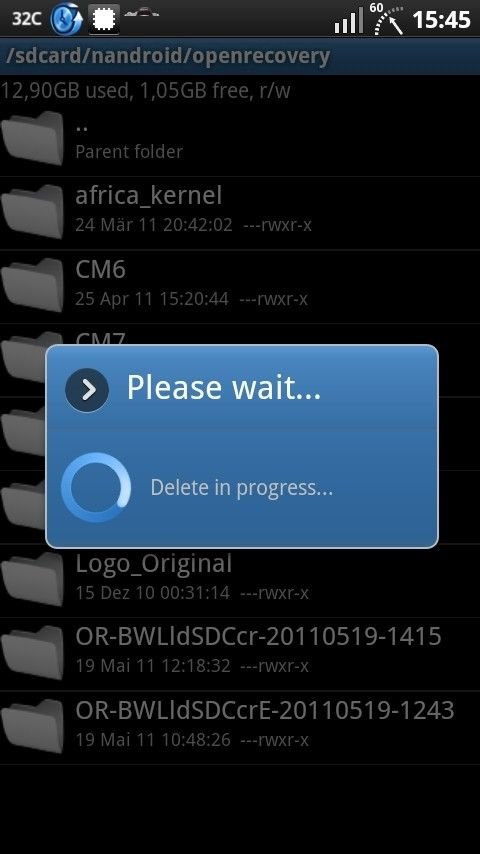Tap the spinning Delete in progress indicator
Viewport: 480px width, 854px height.
[96, 487]
